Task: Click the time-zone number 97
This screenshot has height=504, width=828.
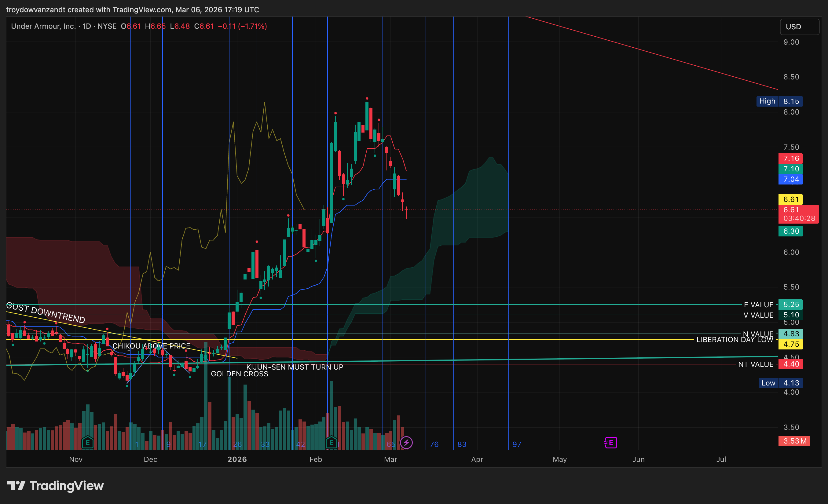Action: [x=517, y=444]
